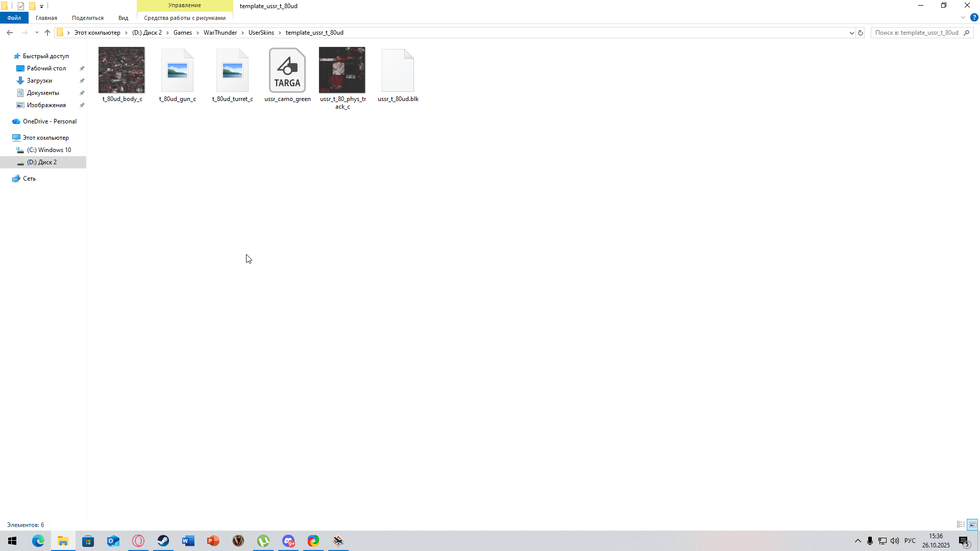This screenshot has height=551, width=980.
Task: Switch to large thumbnails view
Action: (x=972, y=524)
